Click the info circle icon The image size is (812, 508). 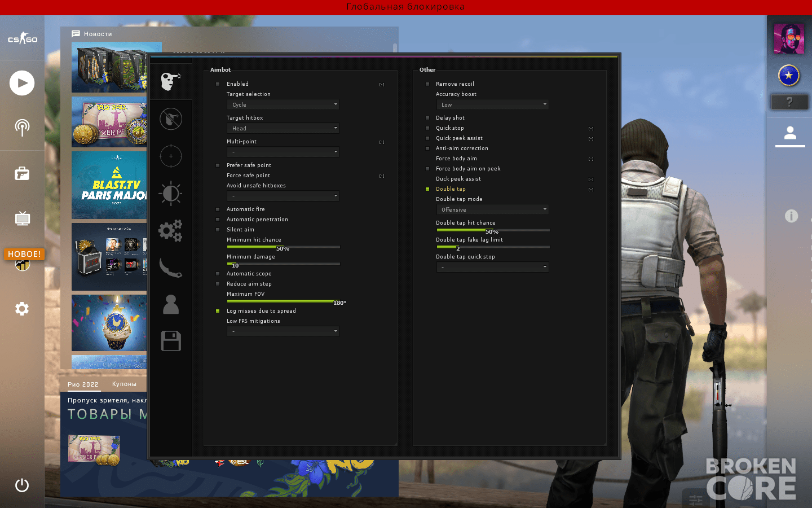pyautogui.click(x=792, y=216)
